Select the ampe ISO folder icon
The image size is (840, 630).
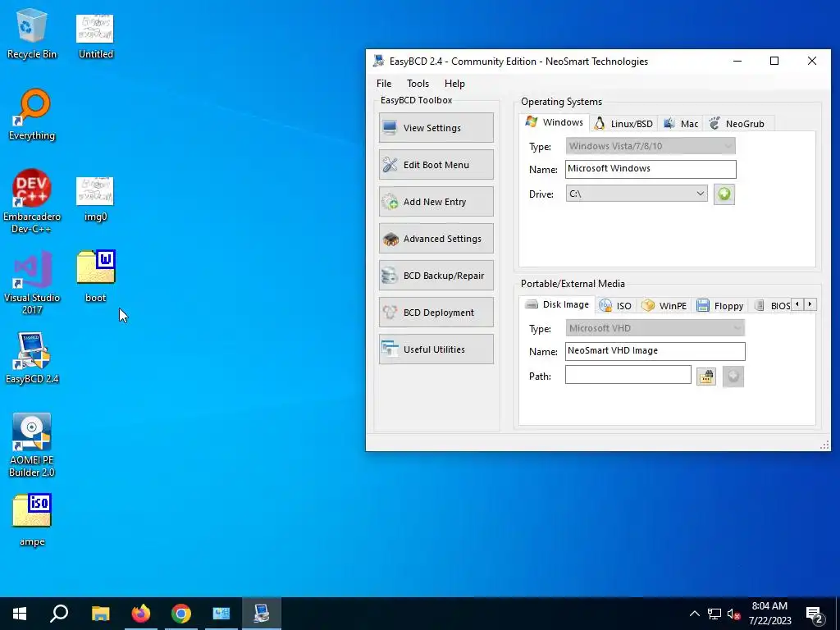point(32,519)
